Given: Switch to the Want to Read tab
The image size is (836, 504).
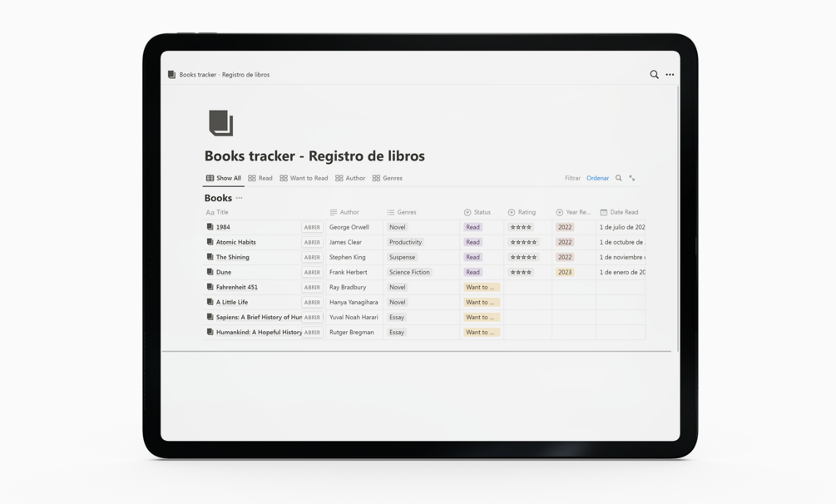Looking at the screenshot, I should [304, 178].
